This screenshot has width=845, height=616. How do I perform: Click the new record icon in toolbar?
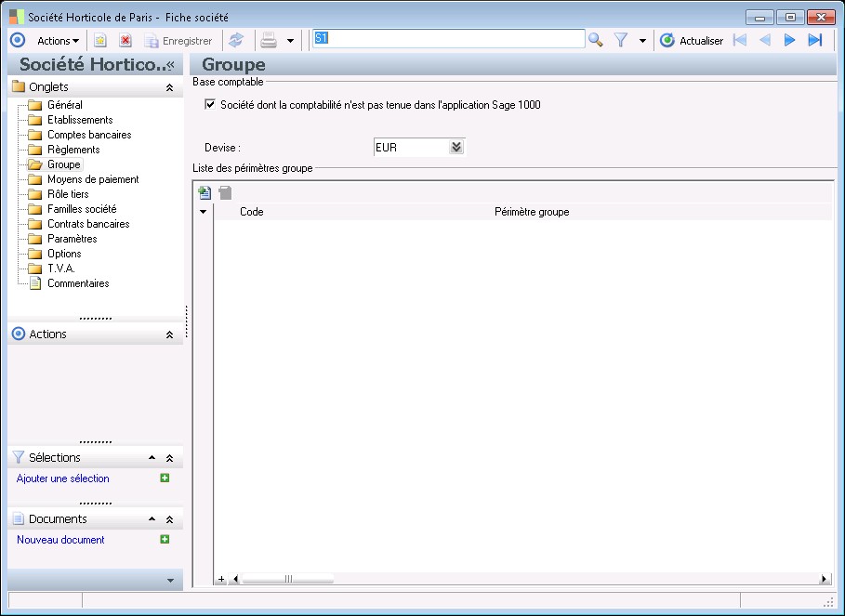pyautogui.click(x=100, y=40)
